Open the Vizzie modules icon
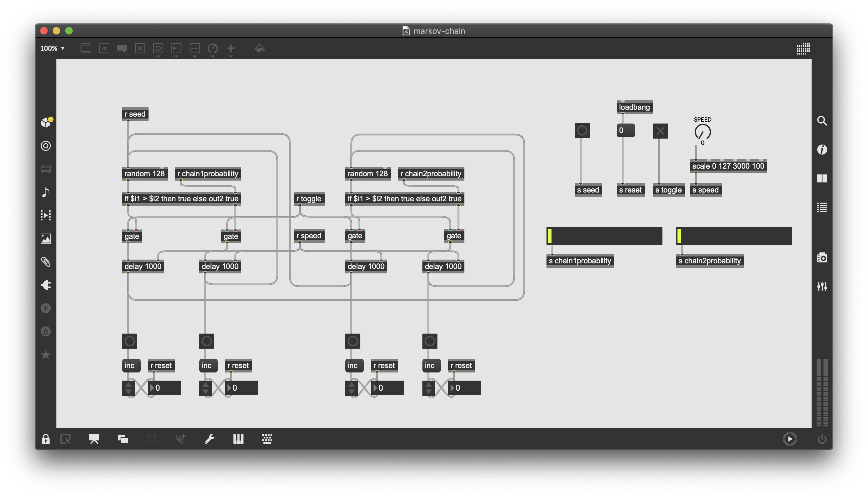Image resolution: width=868 pixels, height=496 pixels. (x=46, y=308)
